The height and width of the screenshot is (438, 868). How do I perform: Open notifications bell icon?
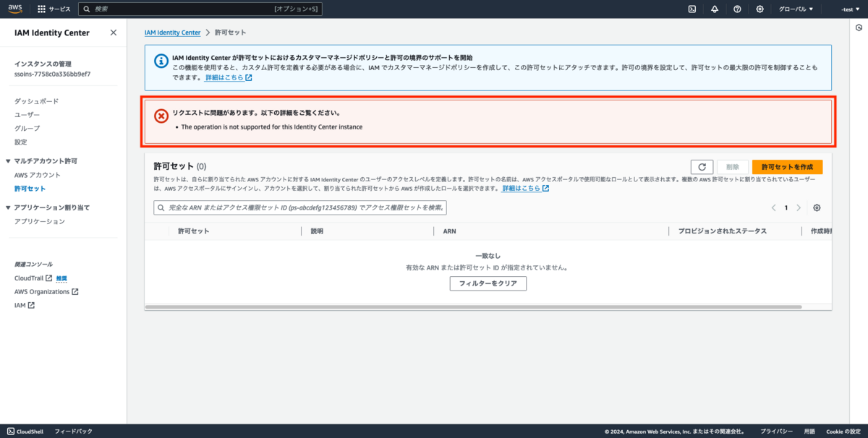715,9
